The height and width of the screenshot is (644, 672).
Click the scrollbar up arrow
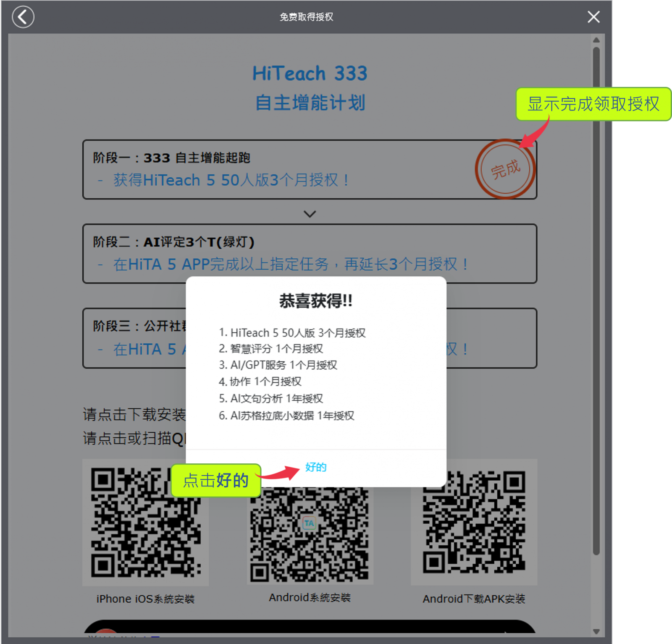[x=596, y=39]
